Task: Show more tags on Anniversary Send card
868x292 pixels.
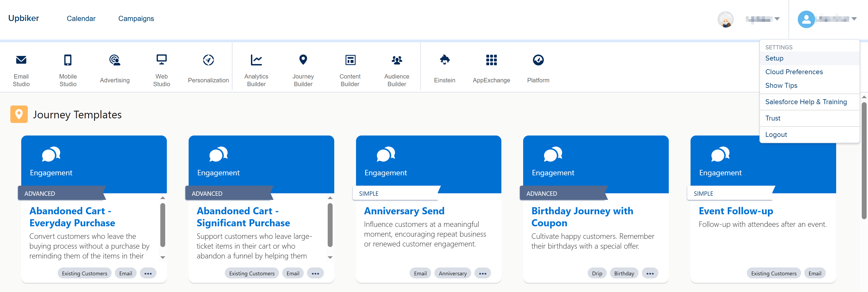Action: click(483, 273)
